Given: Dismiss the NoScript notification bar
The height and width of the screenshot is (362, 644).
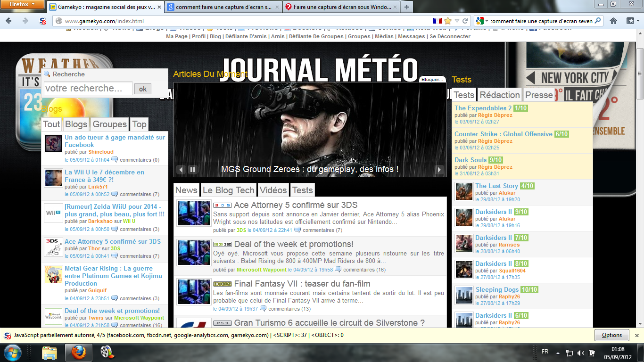Looking at the screenshot, I should click(x=636, y=336).
